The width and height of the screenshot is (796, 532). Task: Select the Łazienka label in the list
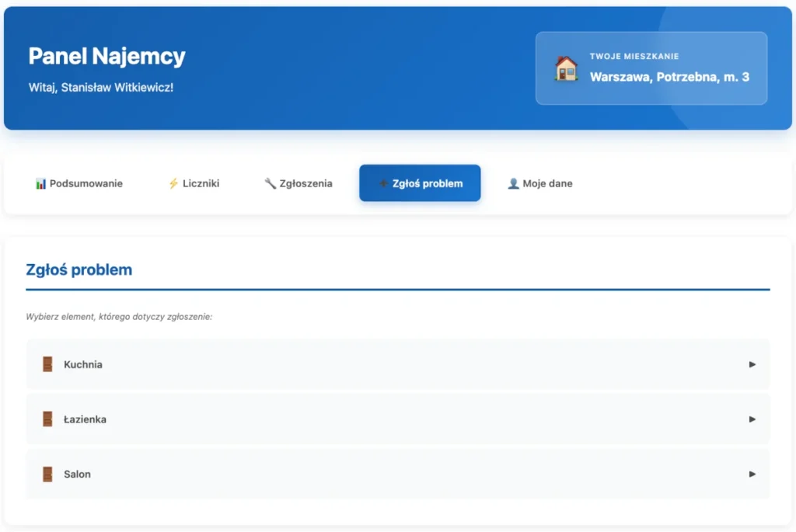85,419
